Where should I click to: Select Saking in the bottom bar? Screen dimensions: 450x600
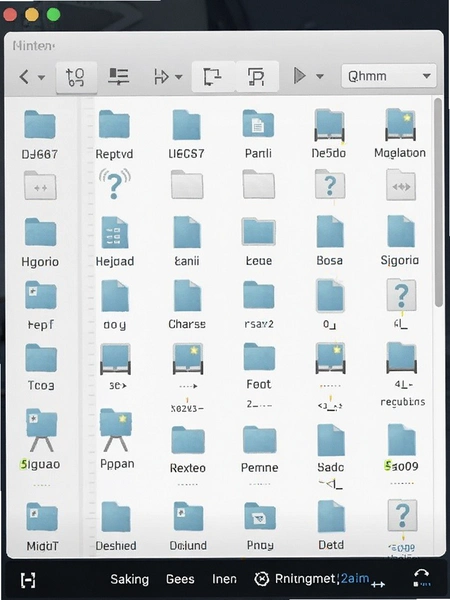point(130,579)
